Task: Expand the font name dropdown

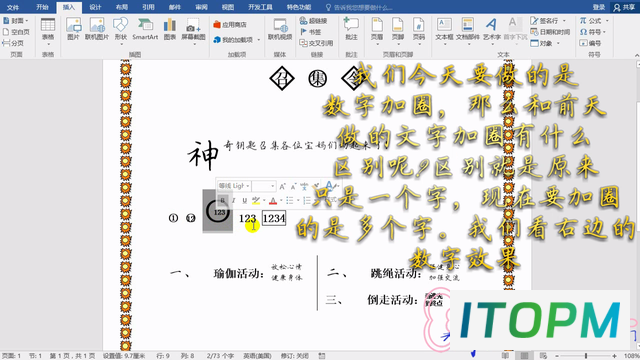Action: [248, 186]
